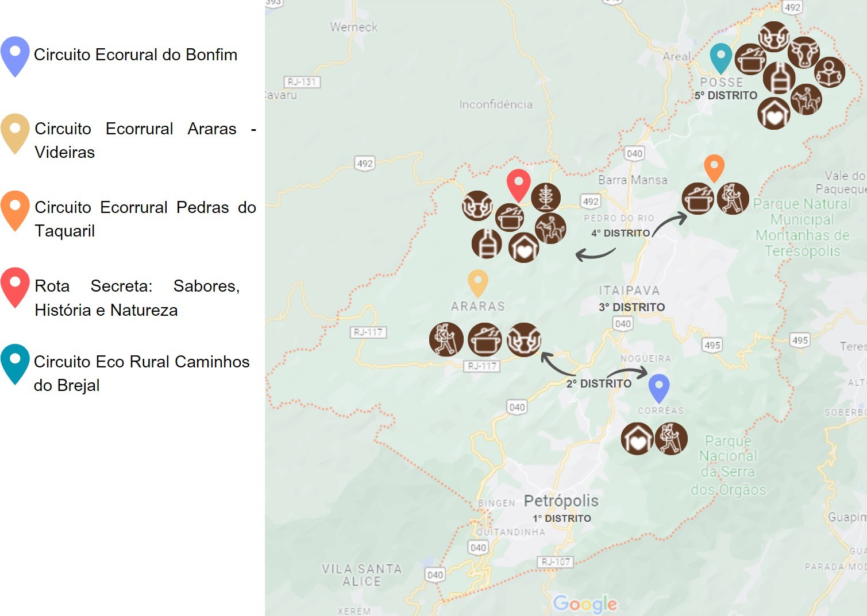This screenshot has width=867, height=616.
Task: Click the Google logo on map
Action: tap(585, 603)
